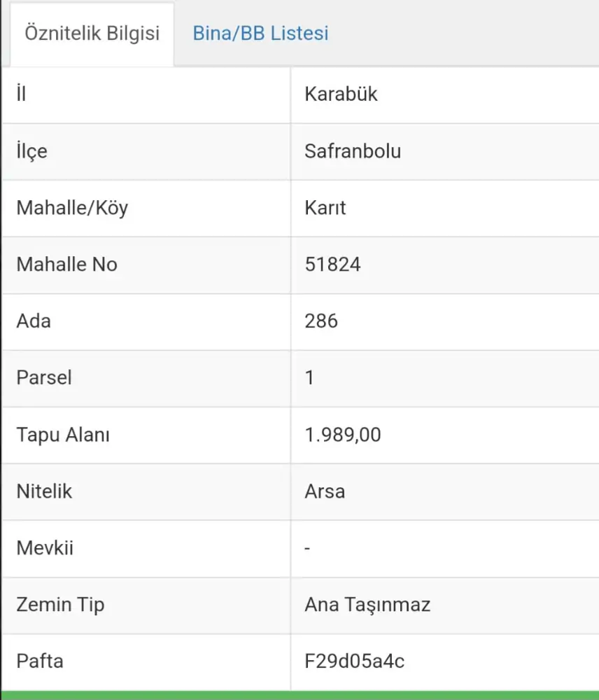Select the Mevkii row label
This screenshot has width=599, height=700.
[x=45, y=548]
